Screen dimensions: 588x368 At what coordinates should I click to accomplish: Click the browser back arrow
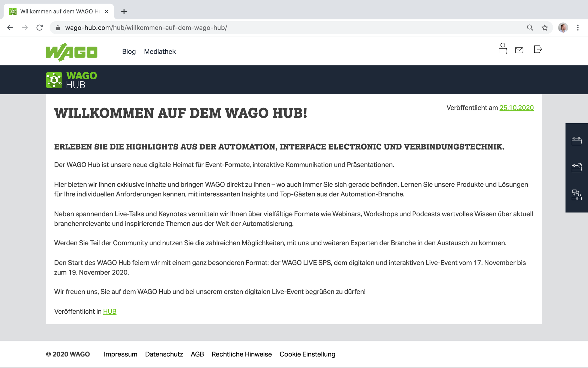coord(10,28)
